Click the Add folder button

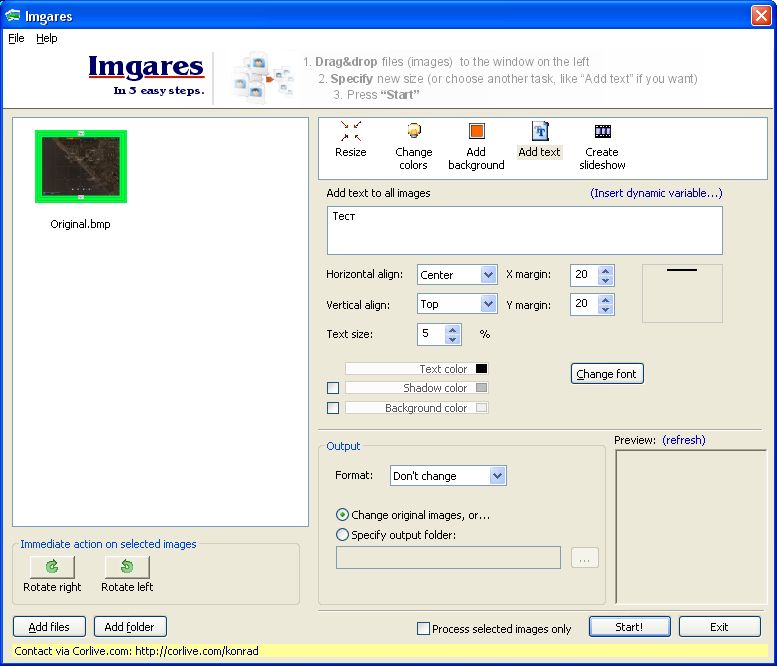click(130, 627)
